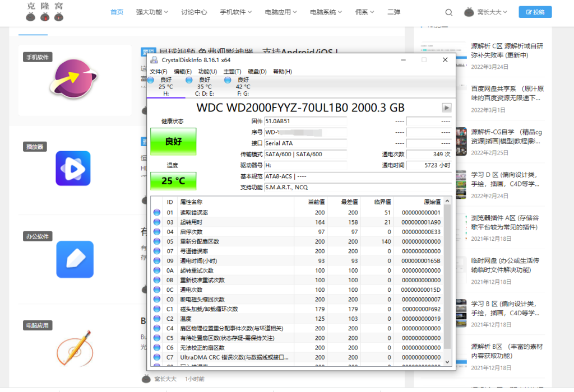The image size is (574, 392).
Task: Open sidebar article 源解析-CG自学
Action: [506, 137]
